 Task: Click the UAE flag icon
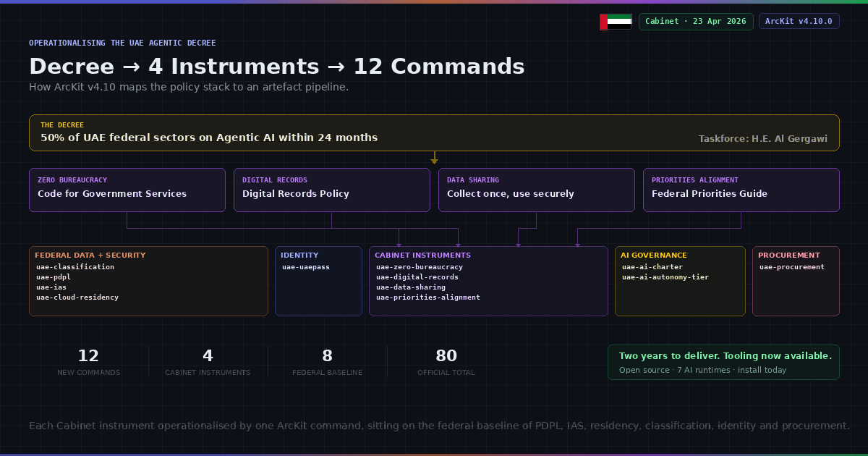click(x=616, y=22)
